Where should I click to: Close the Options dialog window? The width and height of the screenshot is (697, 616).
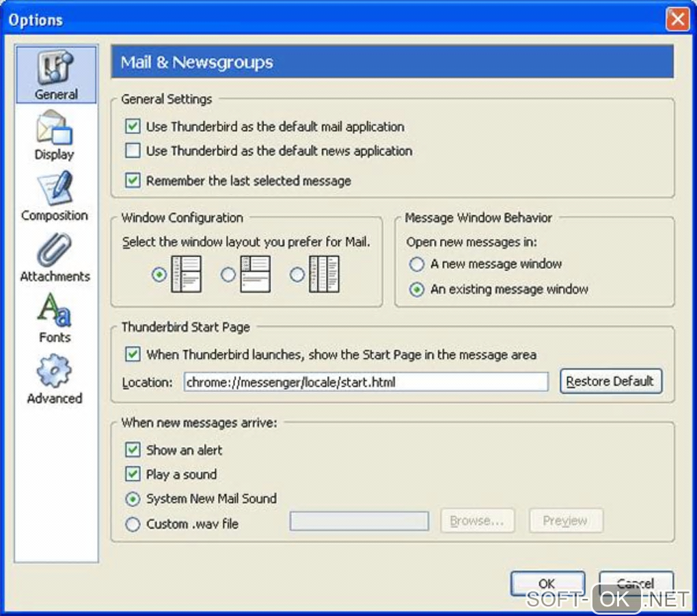pos(677,20)
